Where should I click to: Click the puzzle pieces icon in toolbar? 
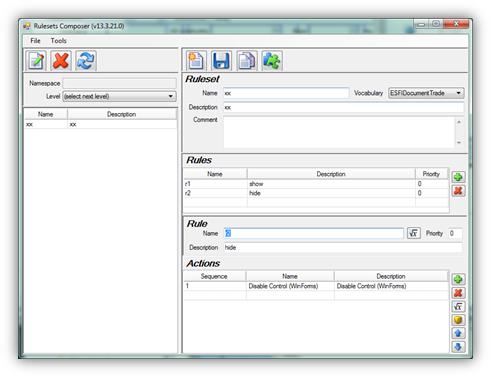point(272,61)
